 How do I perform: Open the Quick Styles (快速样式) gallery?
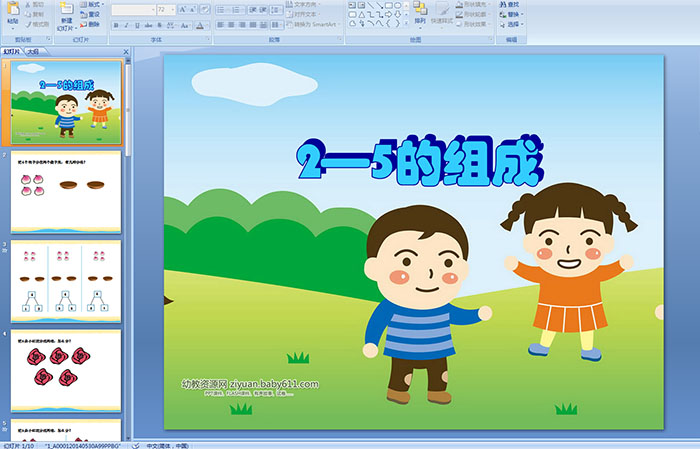coord(442,13)
